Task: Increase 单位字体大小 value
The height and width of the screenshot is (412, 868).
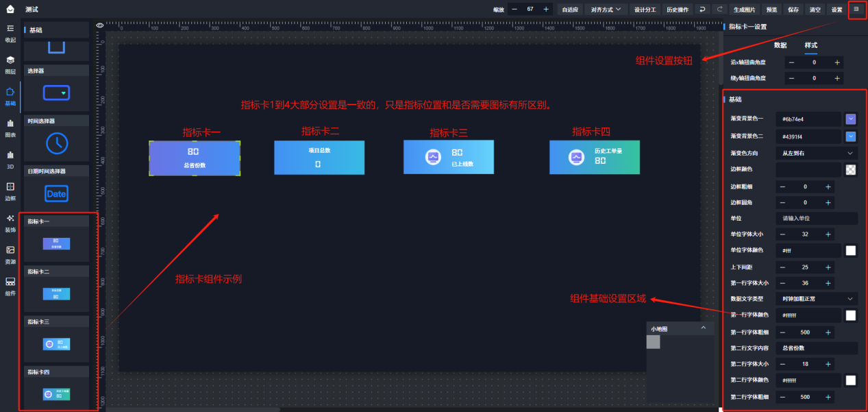Action: [x=828, y=234]
